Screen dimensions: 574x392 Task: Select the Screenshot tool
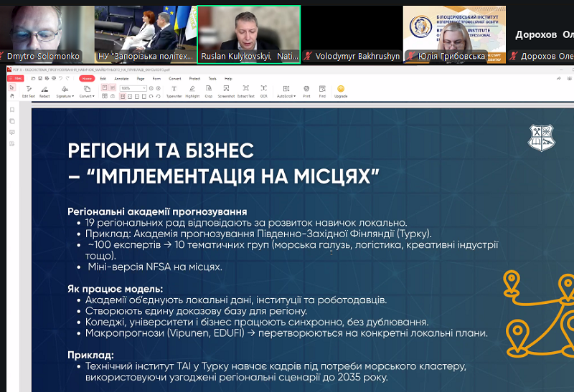(x=226, y=92)
